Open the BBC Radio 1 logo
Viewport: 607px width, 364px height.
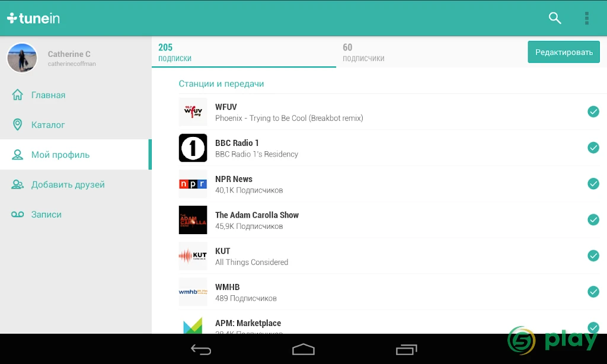[x=193, y=148]
